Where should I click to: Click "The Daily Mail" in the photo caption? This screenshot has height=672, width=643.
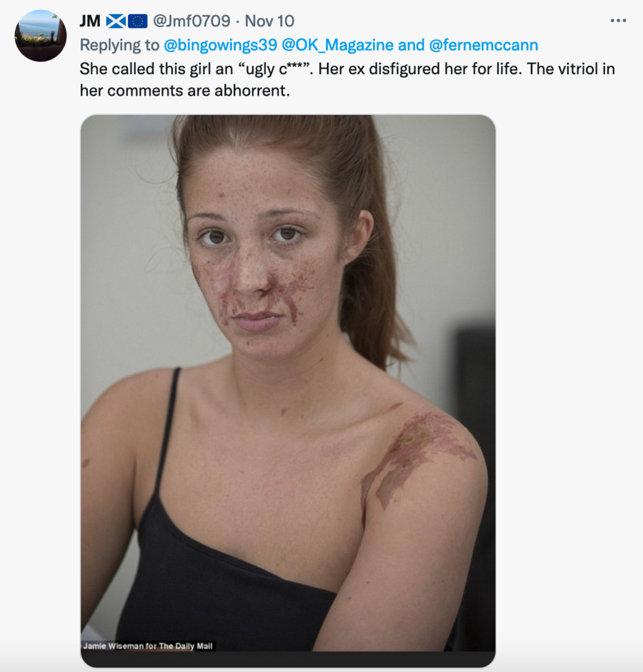click(x=184, y=646)
